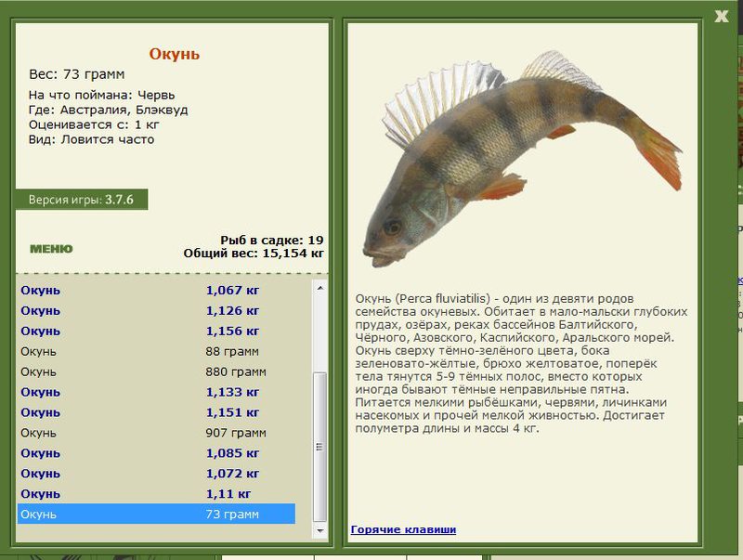Viewport: 743px width, 560px height.
Task: Select the 907 грамм Окунь entry
Action: pyautogui.click(x=156, y=433)
